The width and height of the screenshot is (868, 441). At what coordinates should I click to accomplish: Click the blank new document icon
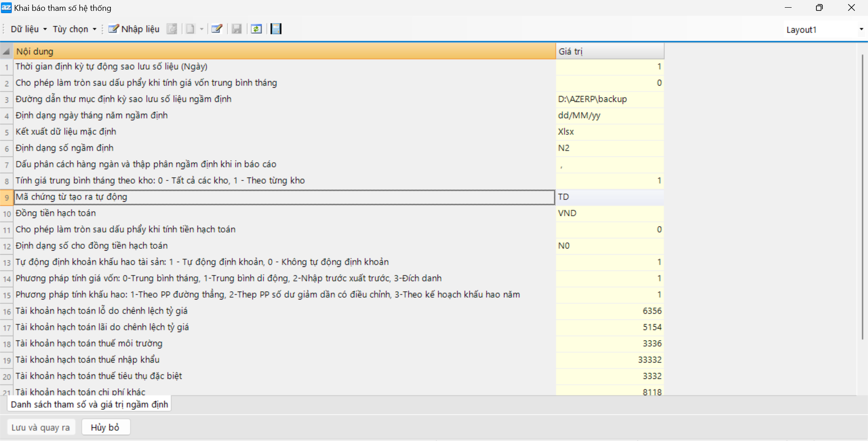(190, 29)
